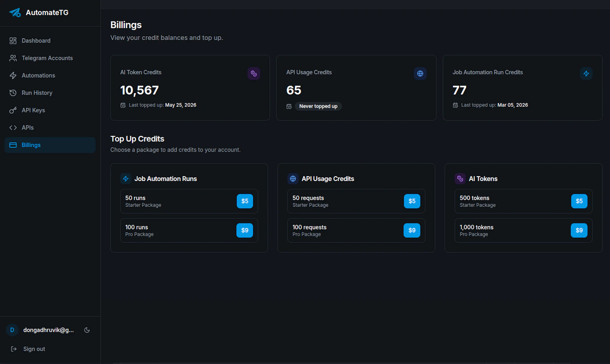Click the 100 runs Pro Package row
Viewport: 610px width, 364px height.
pyautogui.click(x=189, y=230)
